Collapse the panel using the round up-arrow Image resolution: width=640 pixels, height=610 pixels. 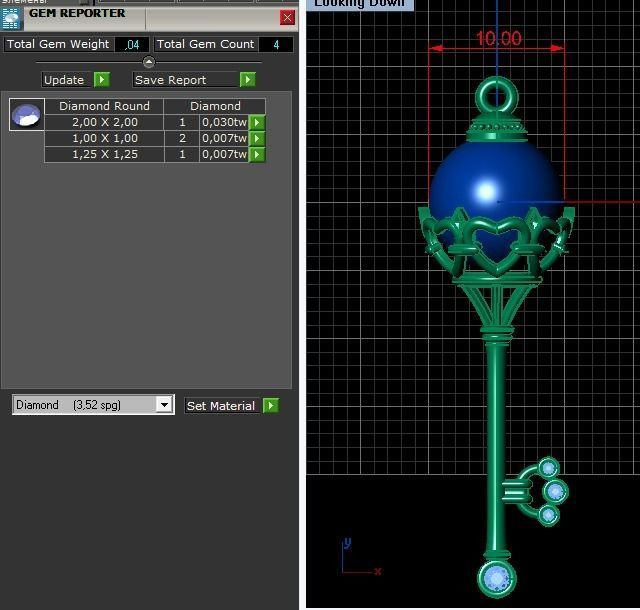(149, 62)
